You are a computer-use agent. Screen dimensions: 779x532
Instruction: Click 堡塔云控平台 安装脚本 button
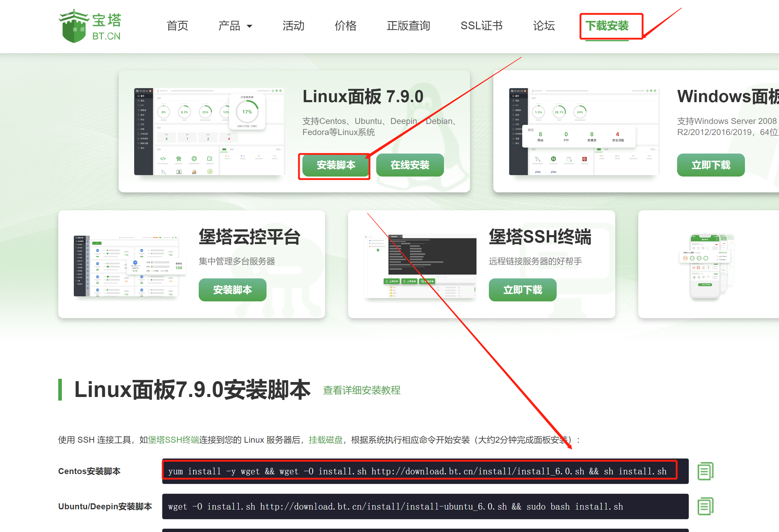coord(232,289)
